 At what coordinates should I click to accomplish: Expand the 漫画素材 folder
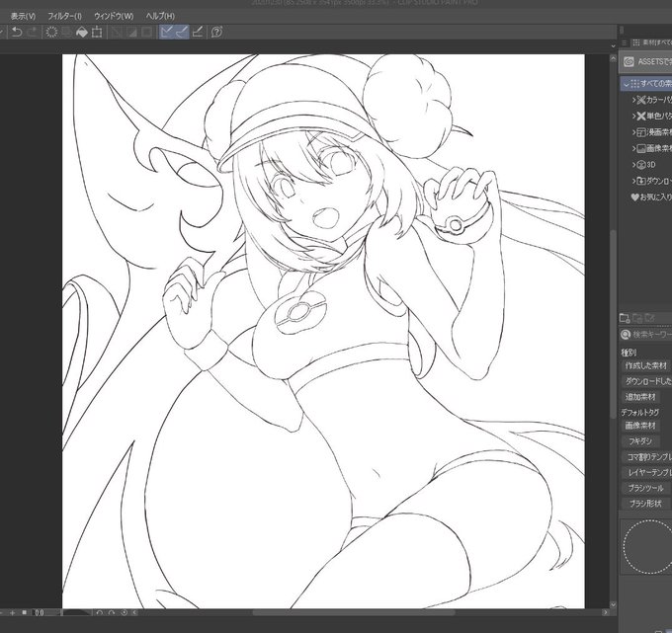pyautogui.click(x=633, y=132)
